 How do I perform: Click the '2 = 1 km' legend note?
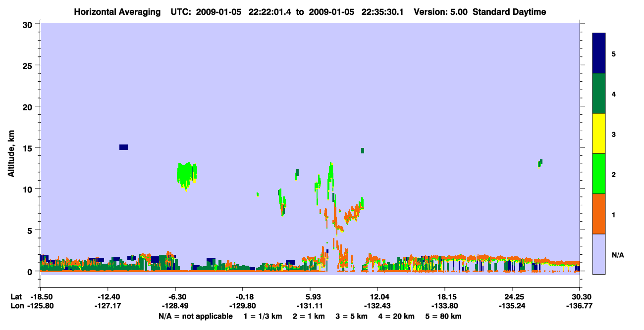click(x=309, y=316)
